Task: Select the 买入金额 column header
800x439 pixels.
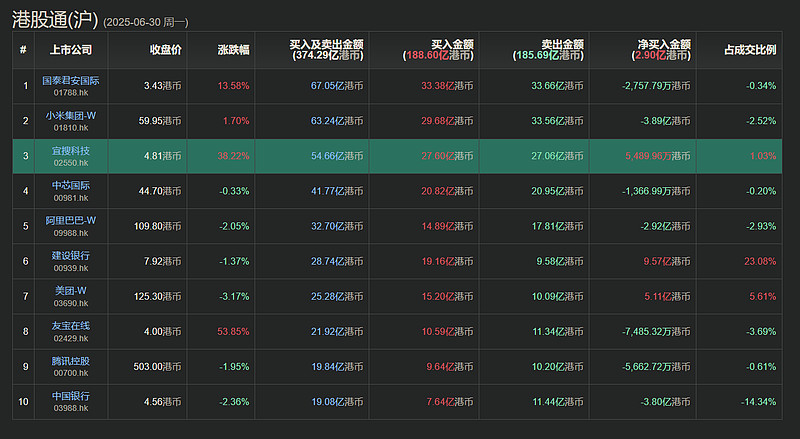Action: (438, 50)
